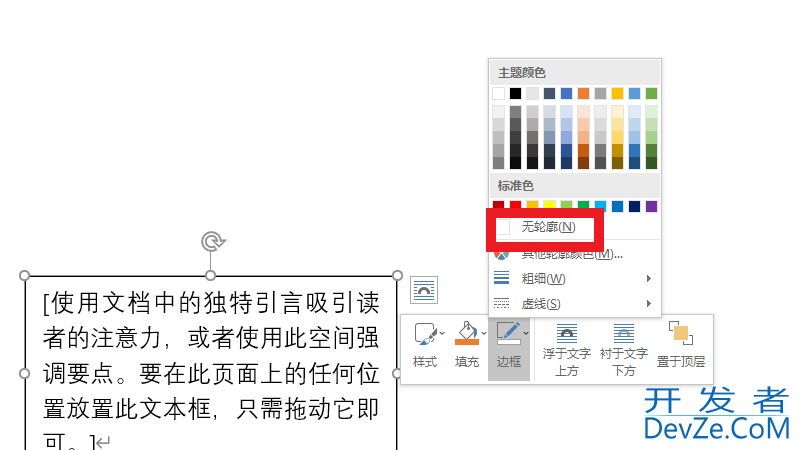The height and width of the screenshot is (450, 800).
Task: Apply fill with the 填充 bucket icon
Action: (467, 334)
